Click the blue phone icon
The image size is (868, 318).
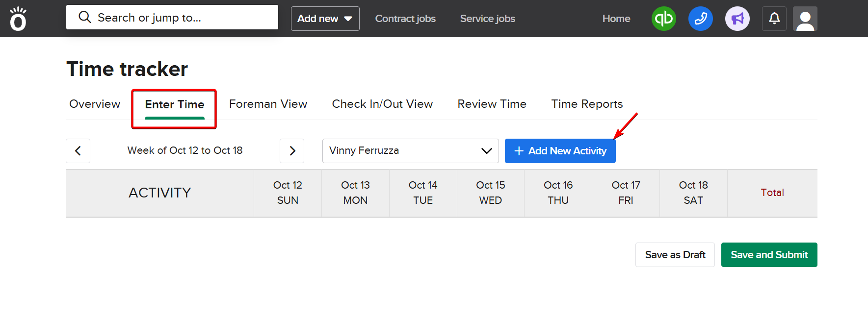[x=700, y=19]
